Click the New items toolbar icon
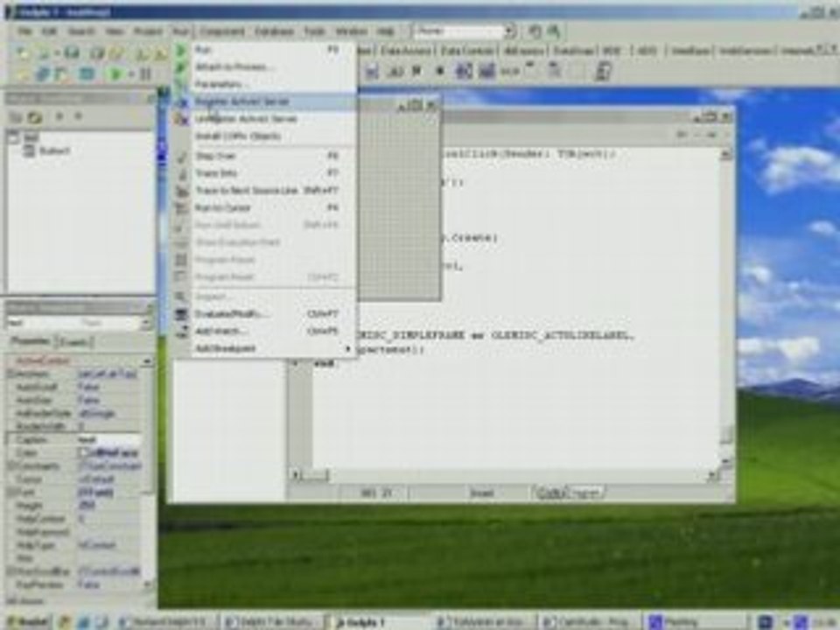Image resolution: width=840 pixels, height=630 pixels. [x=23, y=52]
